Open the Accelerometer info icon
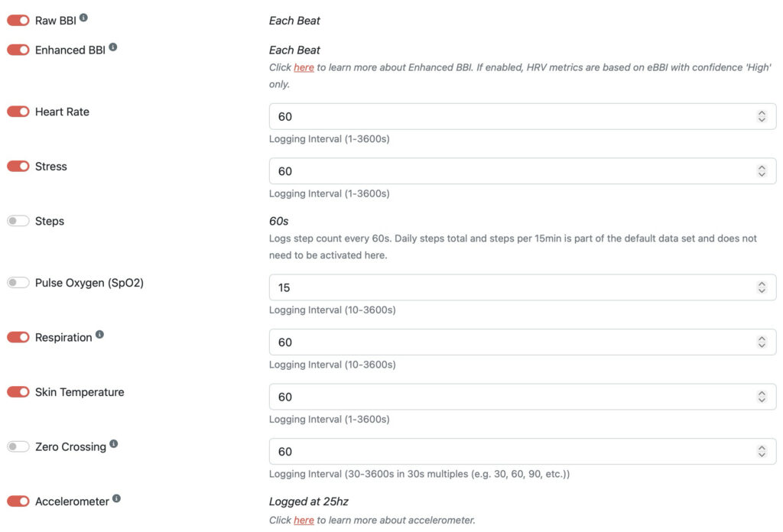The image size is (783, 532). pyautogui.click(x=116, y=498)
